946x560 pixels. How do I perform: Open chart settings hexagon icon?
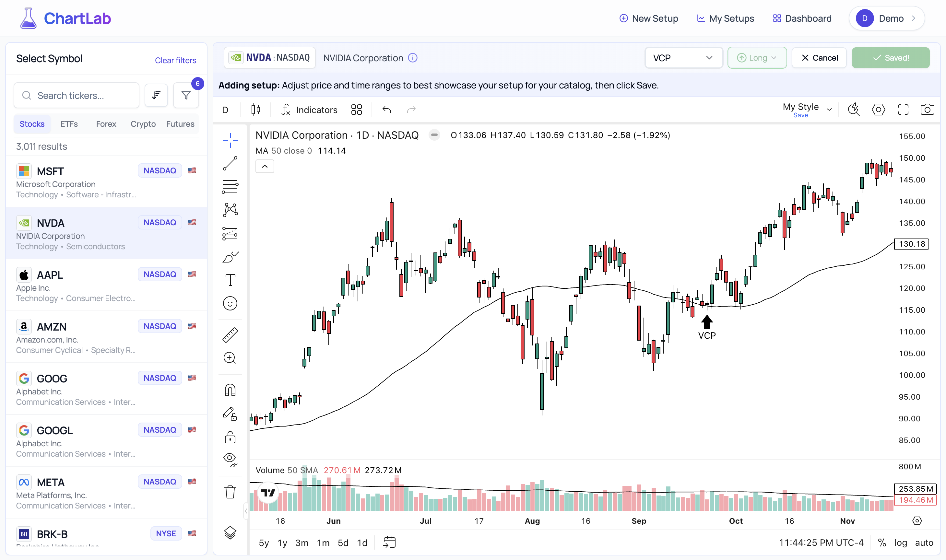pos(878,110)
